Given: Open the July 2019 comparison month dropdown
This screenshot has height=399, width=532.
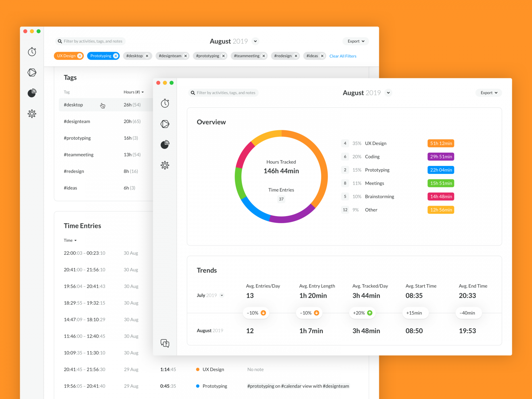Looking at the screenshot, I should pyautogui.click(x=222, y=295).
